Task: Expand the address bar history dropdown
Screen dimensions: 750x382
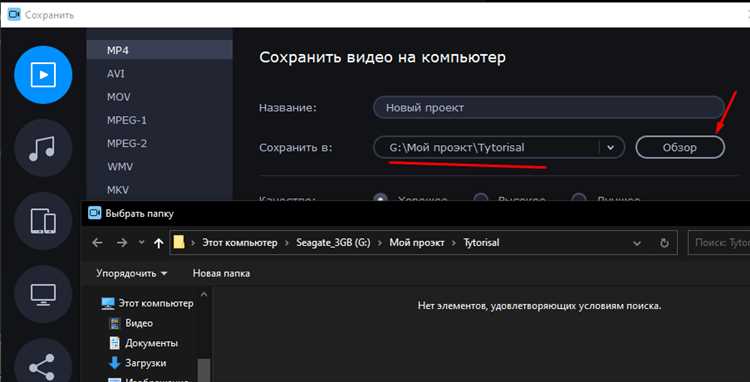Action: tap(637, 243)
